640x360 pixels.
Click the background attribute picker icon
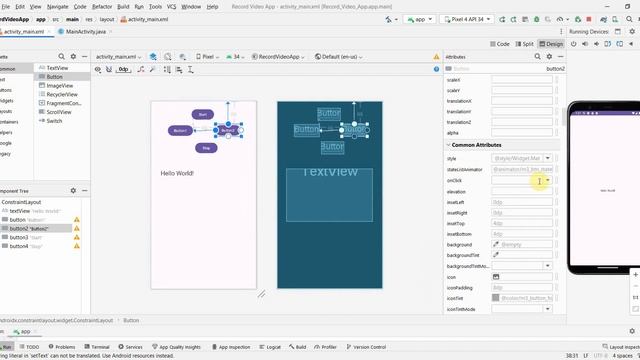click(x=496, y=244)
